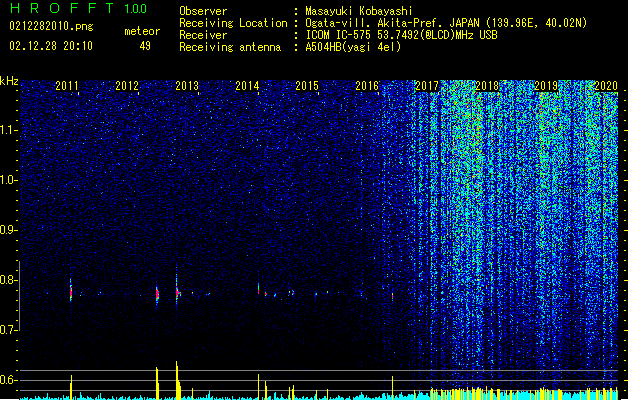Click the meteor label text

[x=142, y=31]
